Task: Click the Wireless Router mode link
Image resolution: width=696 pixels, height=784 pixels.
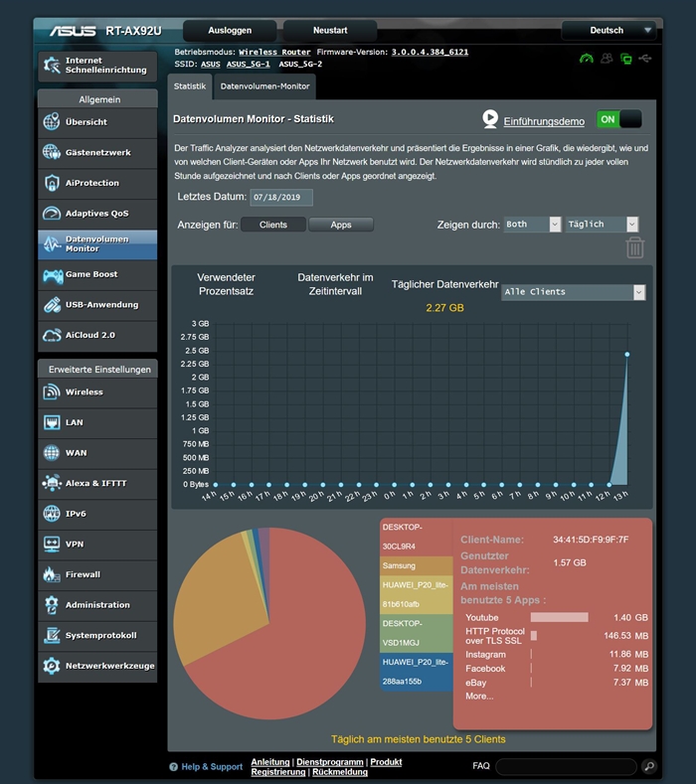Action: pyautogui.click(x=274, y=52)
